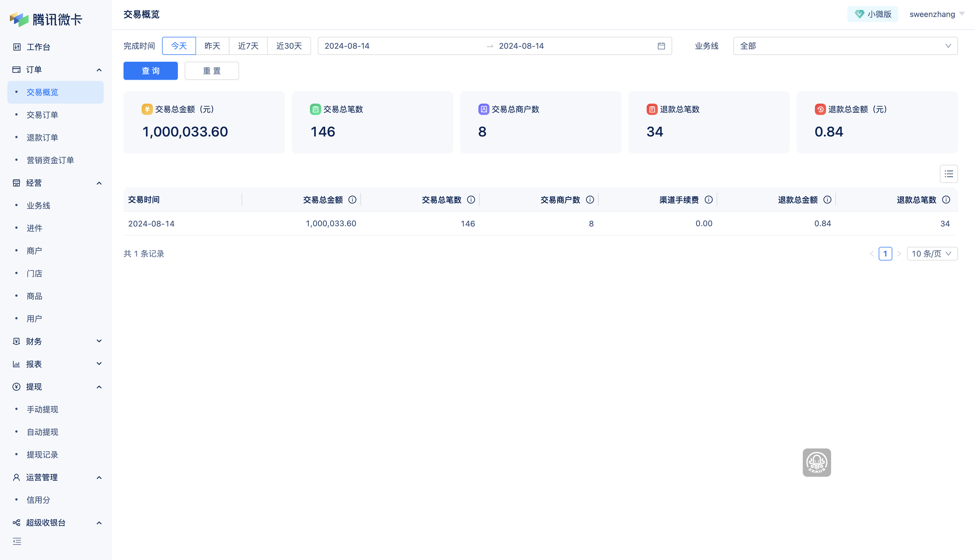Open 退款订单 menu item
The height and width of the screenshot is (560, 975).
(56, 138)
